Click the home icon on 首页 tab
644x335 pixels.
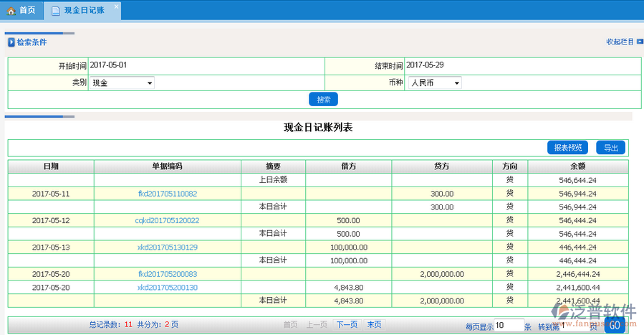(x=11, y=11)
